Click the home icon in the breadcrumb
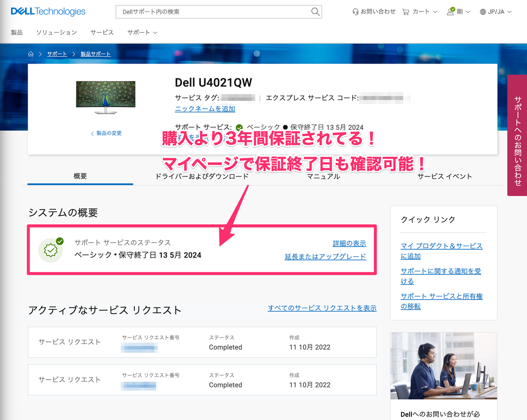 31,54
